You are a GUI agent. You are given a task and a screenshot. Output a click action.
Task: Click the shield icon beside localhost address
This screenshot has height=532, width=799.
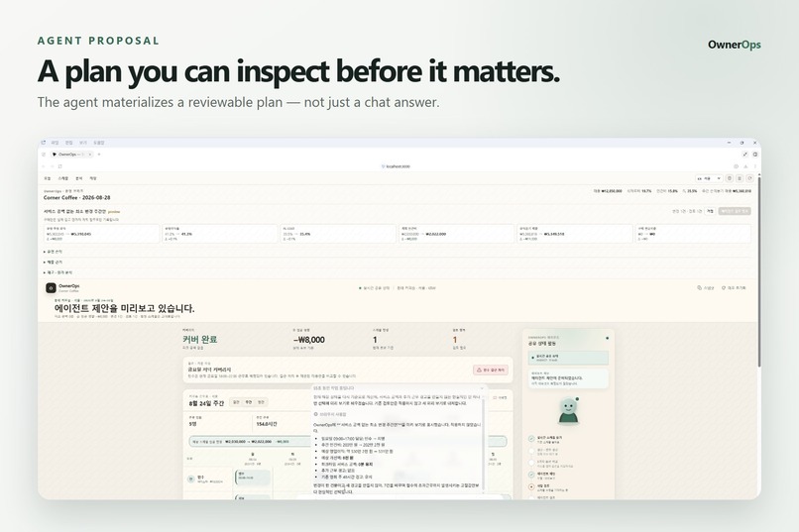point(384,166)
